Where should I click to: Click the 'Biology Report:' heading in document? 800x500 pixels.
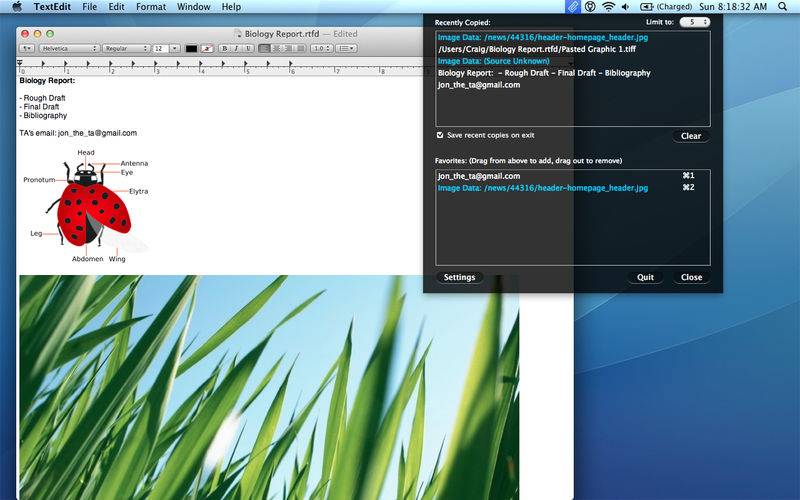pos(47,81)
